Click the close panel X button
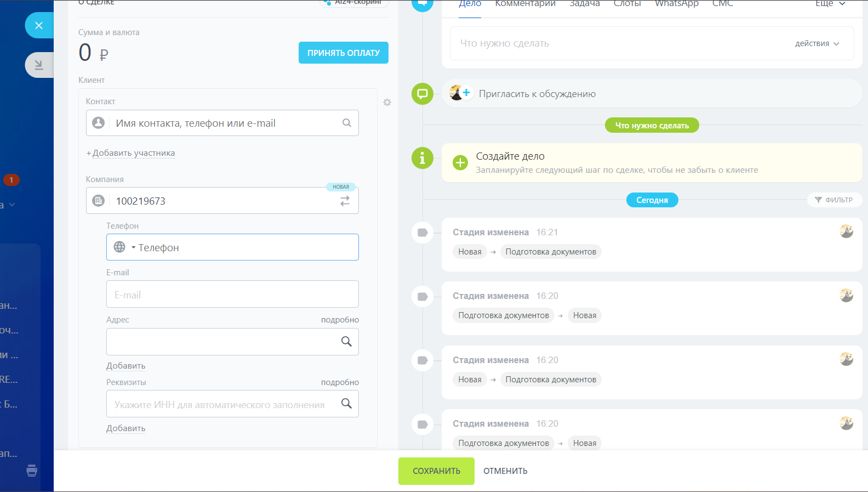 coord(38,25)
